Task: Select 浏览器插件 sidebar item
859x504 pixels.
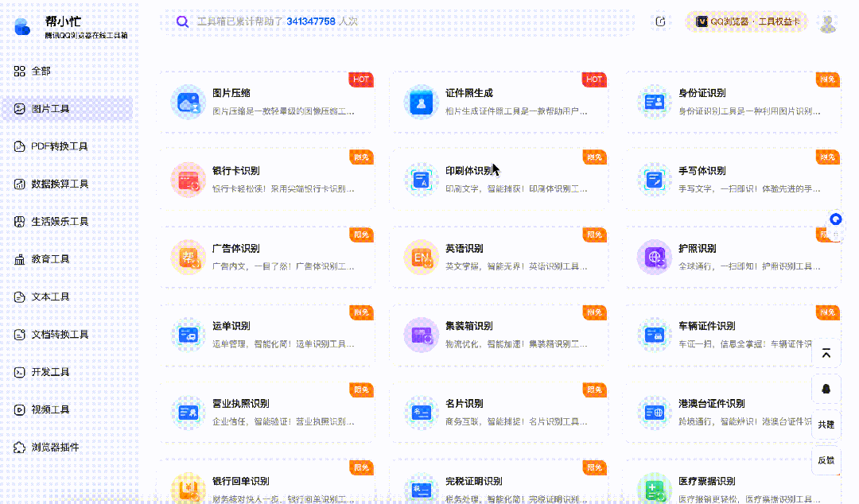Action: point(55,448)
